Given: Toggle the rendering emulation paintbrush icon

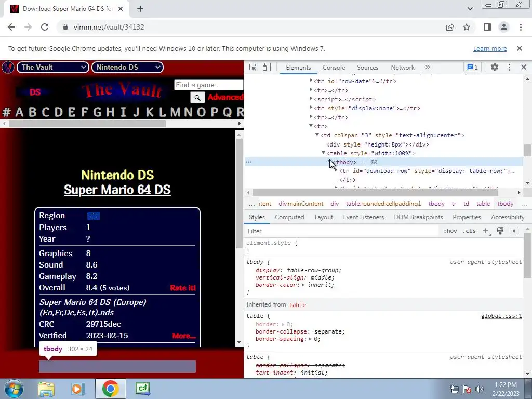Looking at the screenshot, I should (500, 231).
